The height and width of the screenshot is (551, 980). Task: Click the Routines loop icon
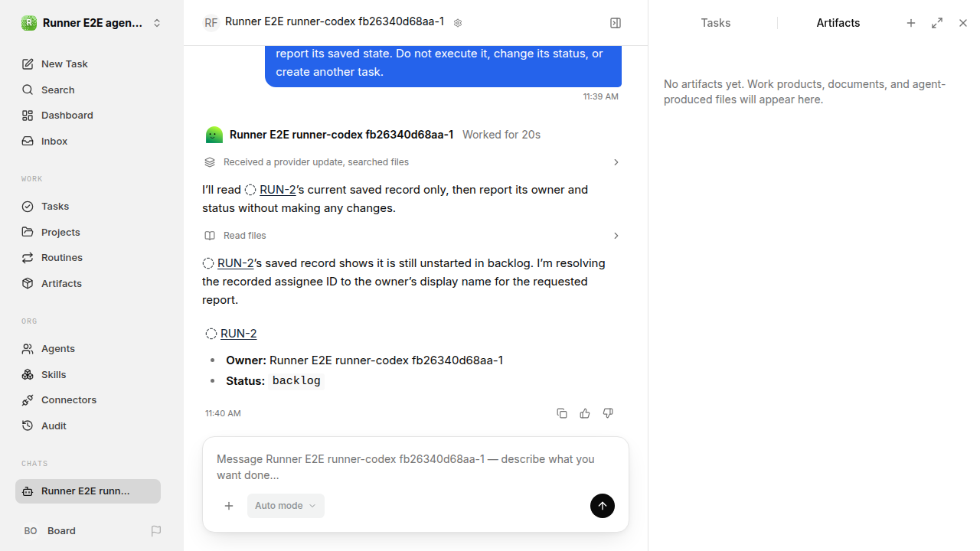[28, 258]
